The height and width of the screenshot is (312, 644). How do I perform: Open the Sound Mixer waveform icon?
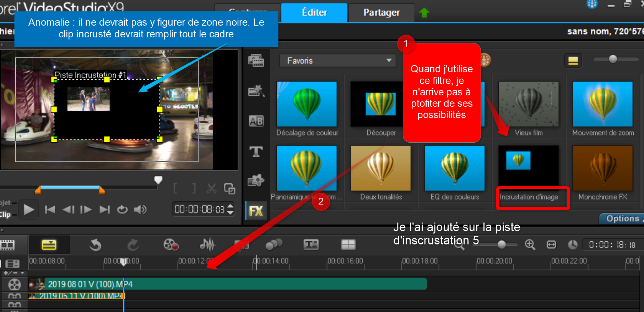pos(208,244)
